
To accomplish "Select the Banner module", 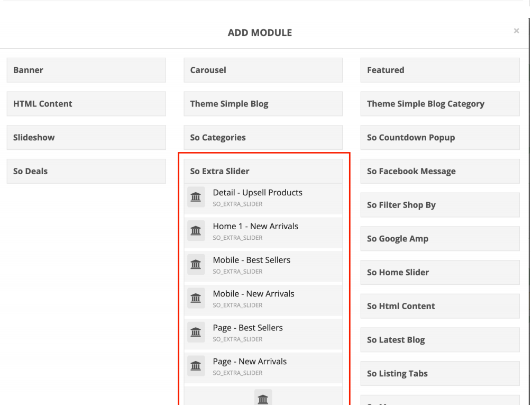I will click(86, 70).
